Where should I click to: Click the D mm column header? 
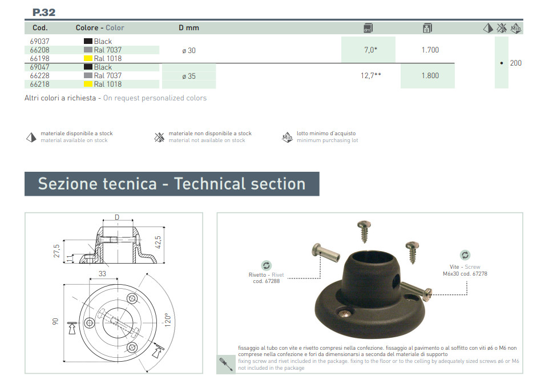pyautogui.click(x=189, y=28)
